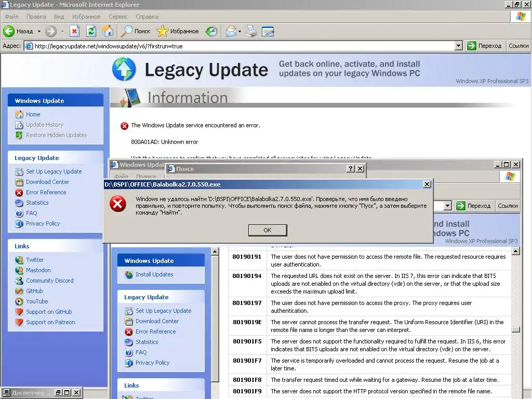Click the YouTube icon under Links
This screenshot has width=532, height=399.
pyautogui.click(x=19, y=301)
